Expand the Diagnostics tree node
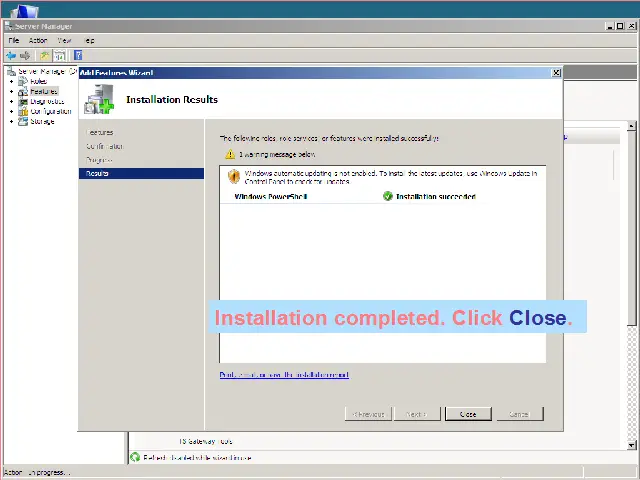The height and width of the screenshot is (480, 640). tap(11, 101)
